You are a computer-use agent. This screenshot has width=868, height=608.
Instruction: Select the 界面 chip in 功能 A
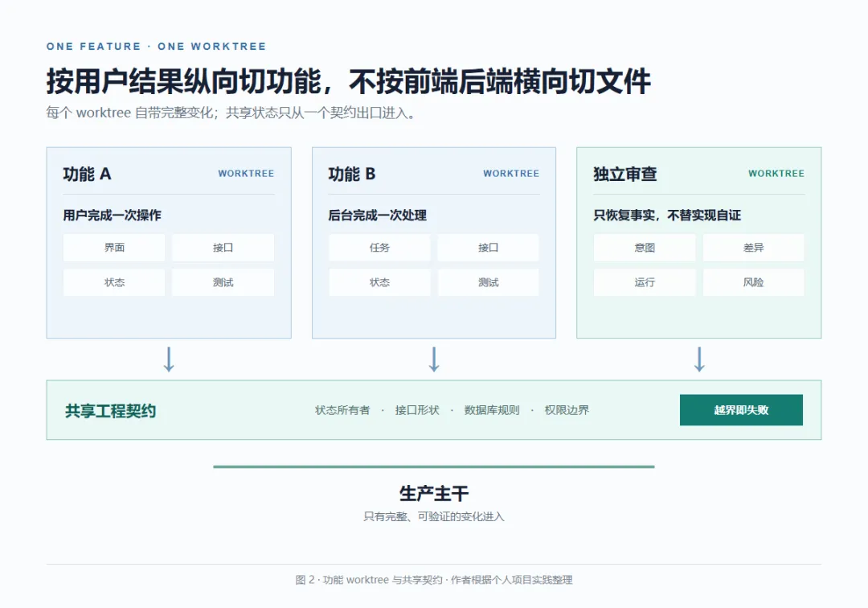114,248
